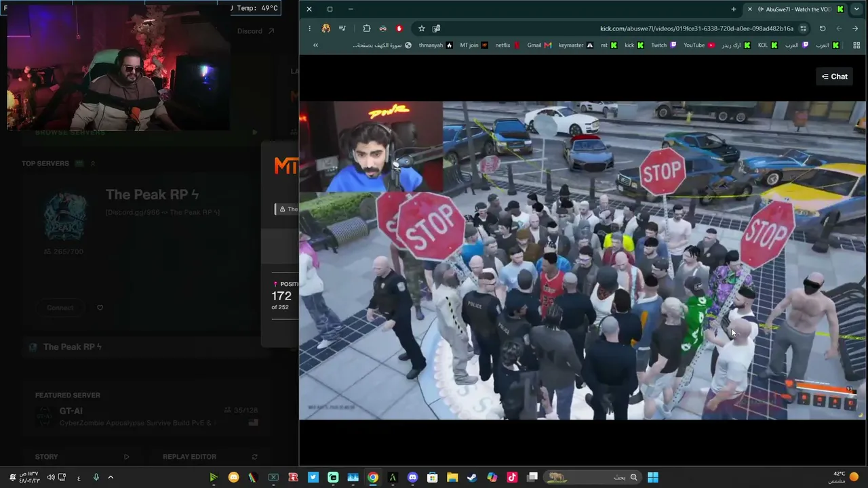
Task: Show hidden system tray icons
Action: (111, 477)
